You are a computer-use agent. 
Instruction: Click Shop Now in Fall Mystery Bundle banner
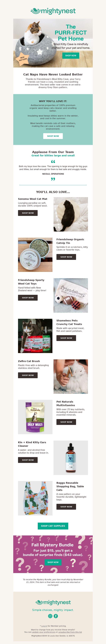pos(53,562)
